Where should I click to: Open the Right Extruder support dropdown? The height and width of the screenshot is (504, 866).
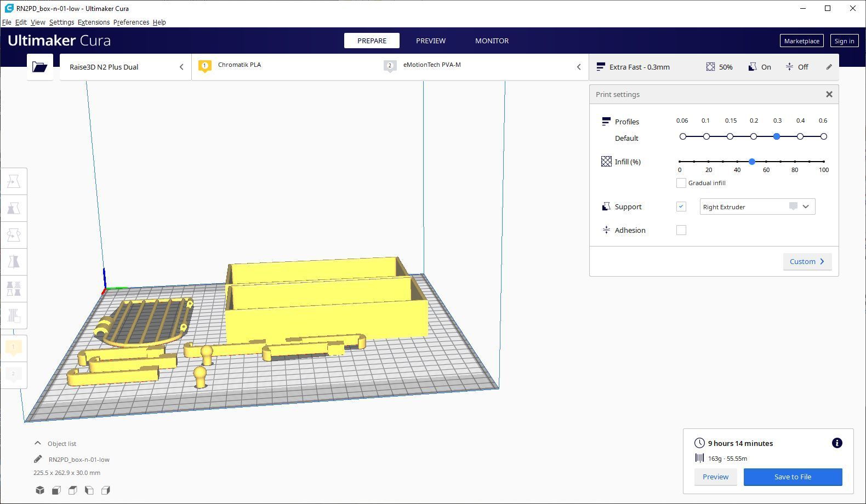click(757, 207)
